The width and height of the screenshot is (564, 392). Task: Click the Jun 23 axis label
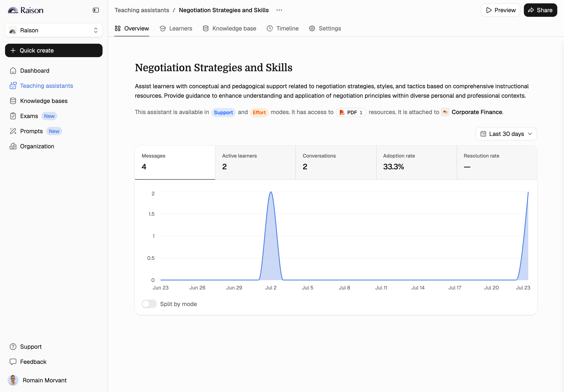(161, 288)
